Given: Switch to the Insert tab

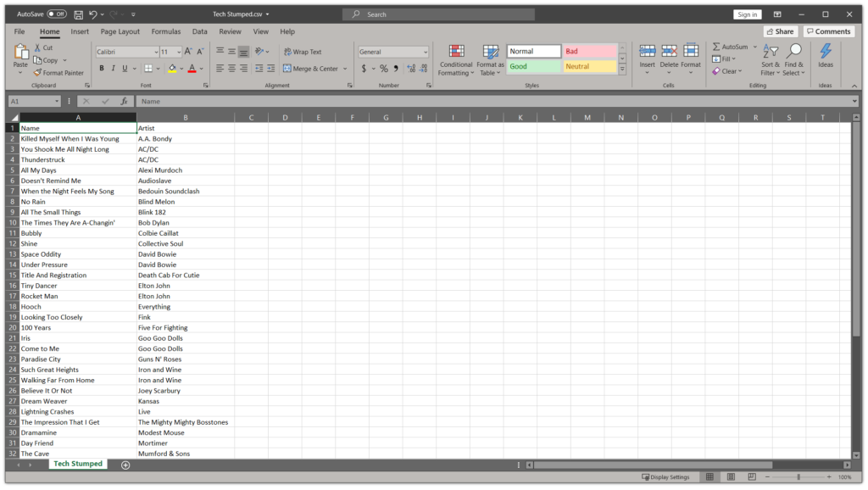Looking at the screenshot, I should (x=80, y=31).
